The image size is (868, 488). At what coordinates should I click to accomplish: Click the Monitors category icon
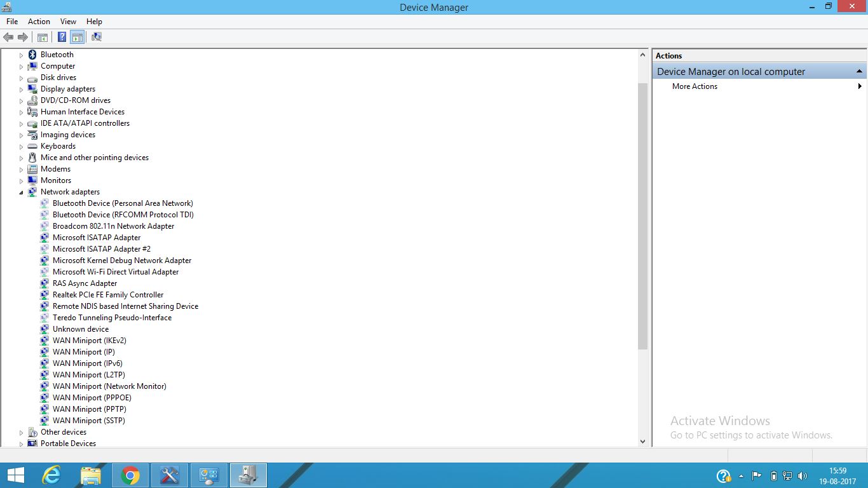[x=32, y=180]
